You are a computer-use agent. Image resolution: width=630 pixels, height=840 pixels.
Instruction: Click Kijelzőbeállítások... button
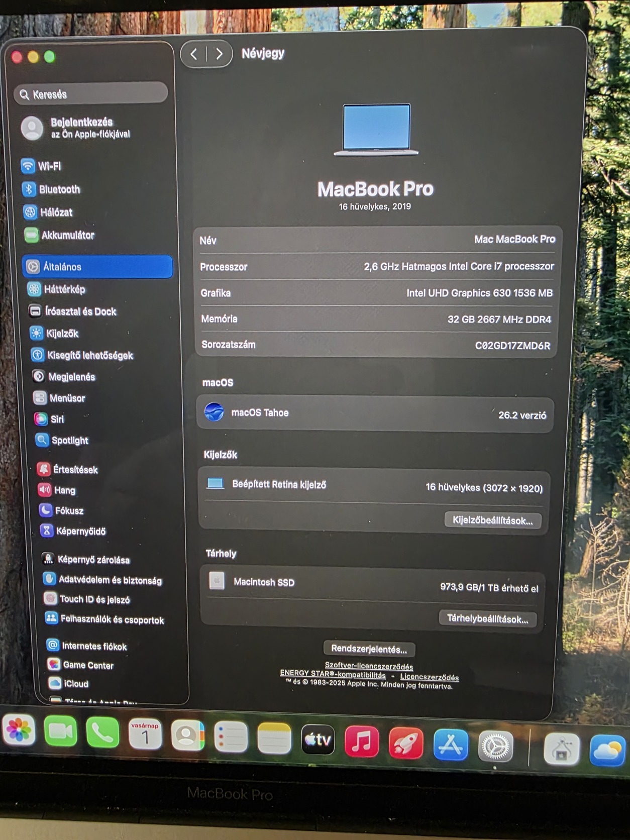492,520
